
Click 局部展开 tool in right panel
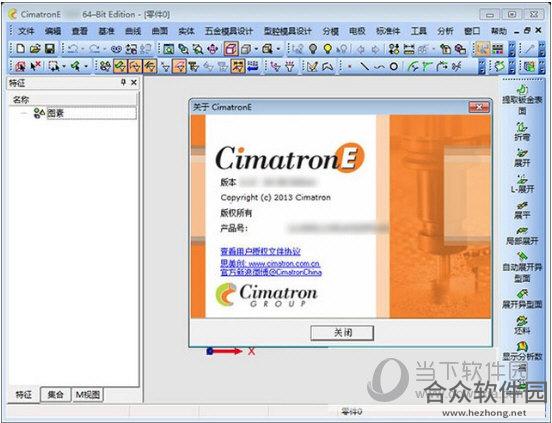522,236
